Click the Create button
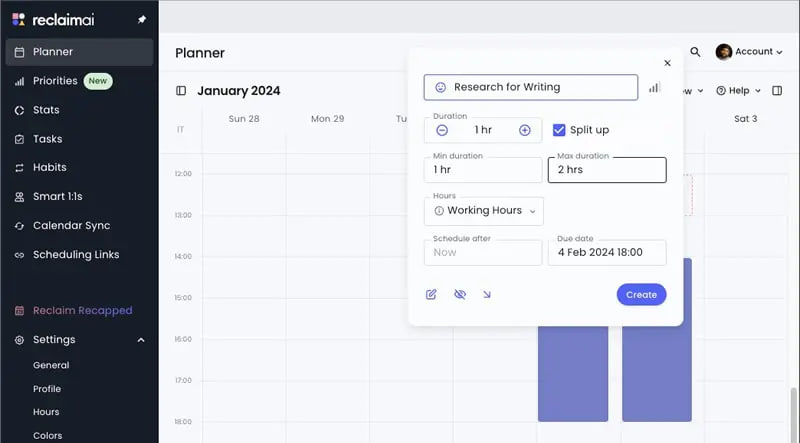 (641, 294)
